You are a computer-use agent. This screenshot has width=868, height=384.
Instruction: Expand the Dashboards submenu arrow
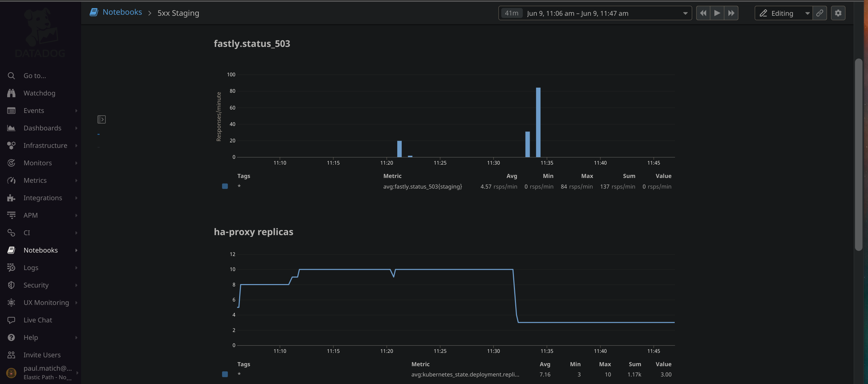(76, 128)
